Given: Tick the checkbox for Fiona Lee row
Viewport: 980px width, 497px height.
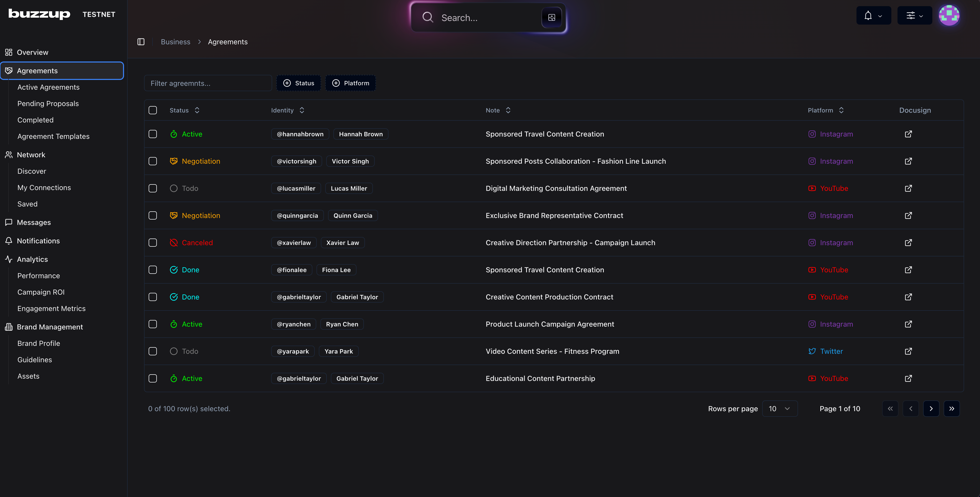Looking at the screenshot, I should click(152, 270).
